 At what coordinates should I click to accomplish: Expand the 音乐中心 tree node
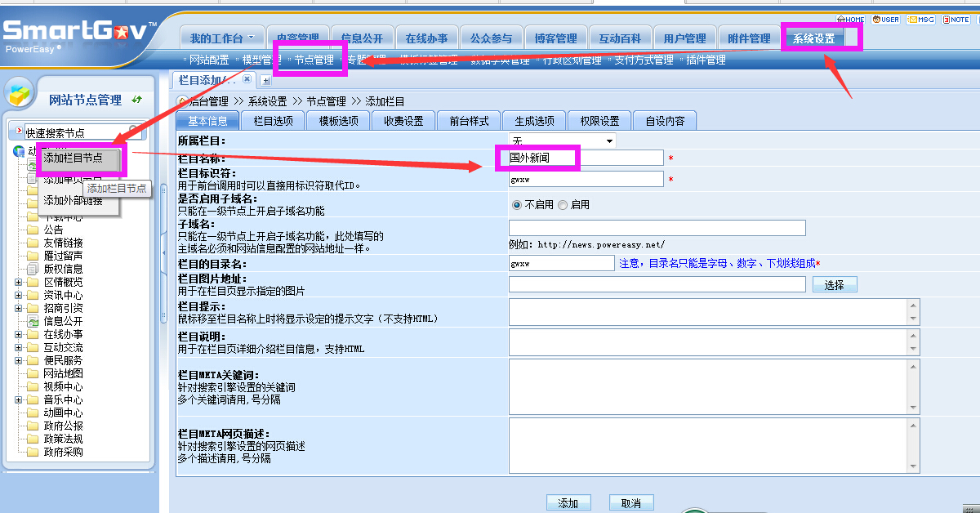(x=18, y=400)
